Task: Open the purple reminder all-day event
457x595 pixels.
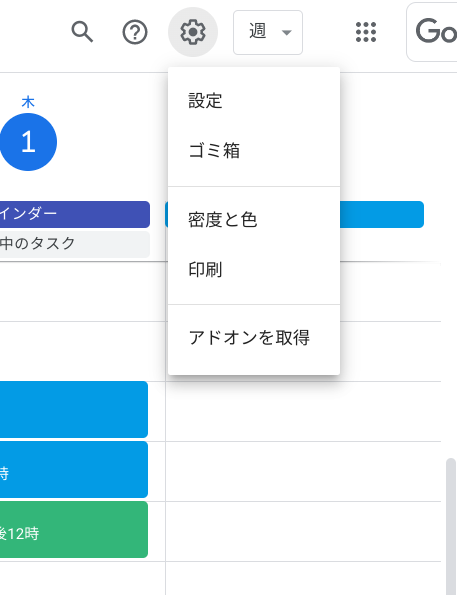Action: (75, 214)
